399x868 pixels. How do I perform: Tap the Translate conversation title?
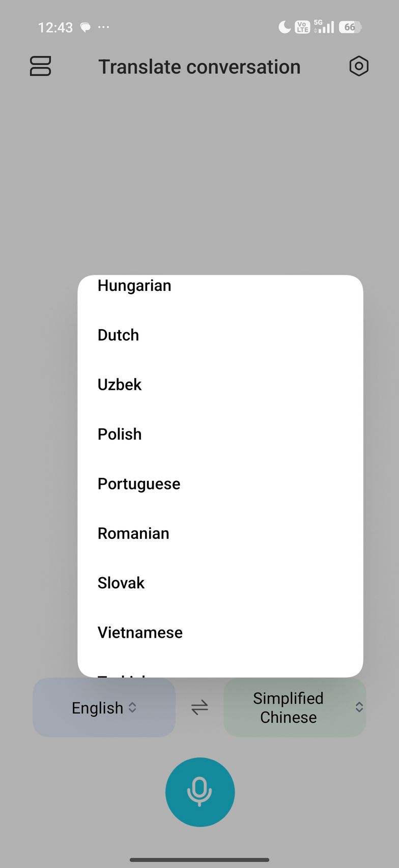(x=199, y=67)
